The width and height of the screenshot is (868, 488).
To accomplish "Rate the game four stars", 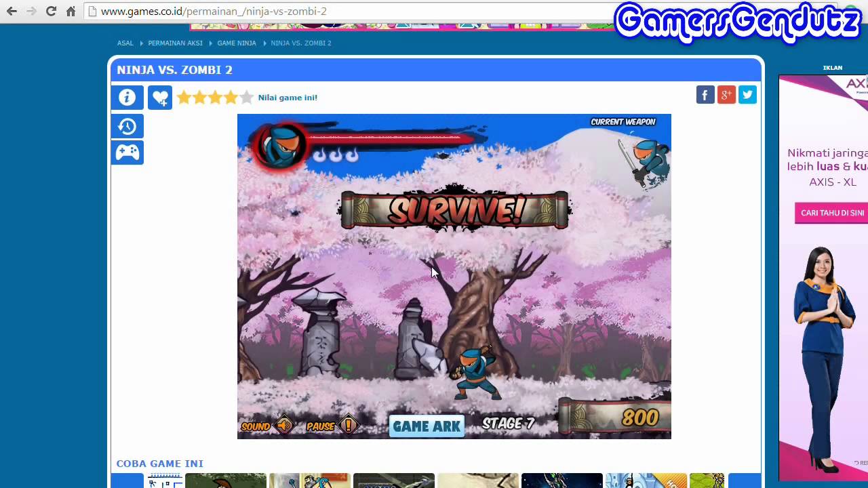I will (x=231, y=98).
